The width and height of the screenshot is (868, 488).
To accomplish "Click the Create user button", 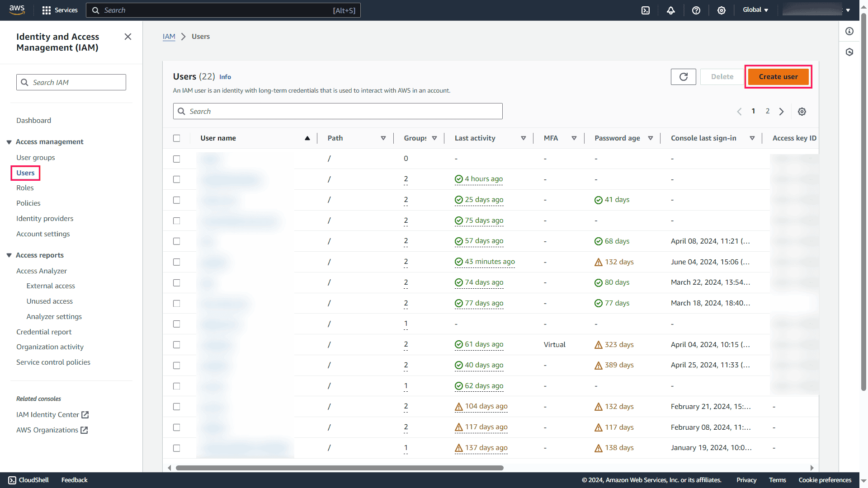I will pos(778,76).
